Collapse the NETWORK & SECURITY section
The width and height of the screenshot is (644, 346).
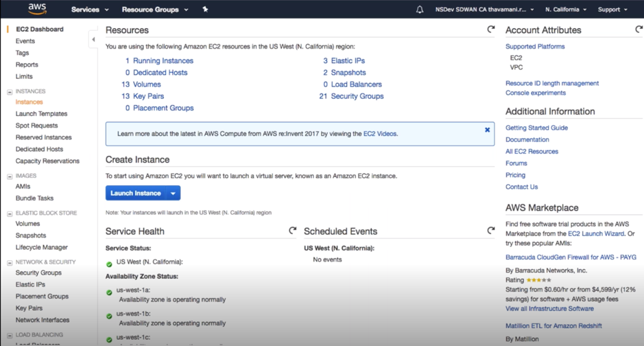pos(10,262)
